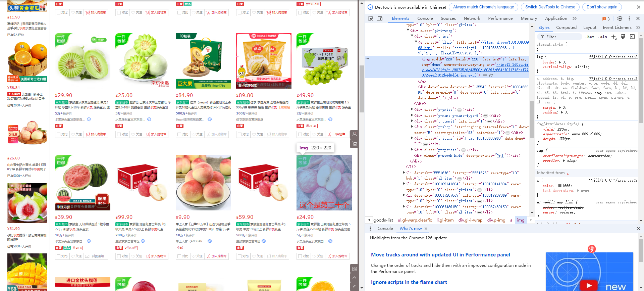This screenshot has height=291, width=644.
Task: Click the Don't show again button
Action: 602,7
